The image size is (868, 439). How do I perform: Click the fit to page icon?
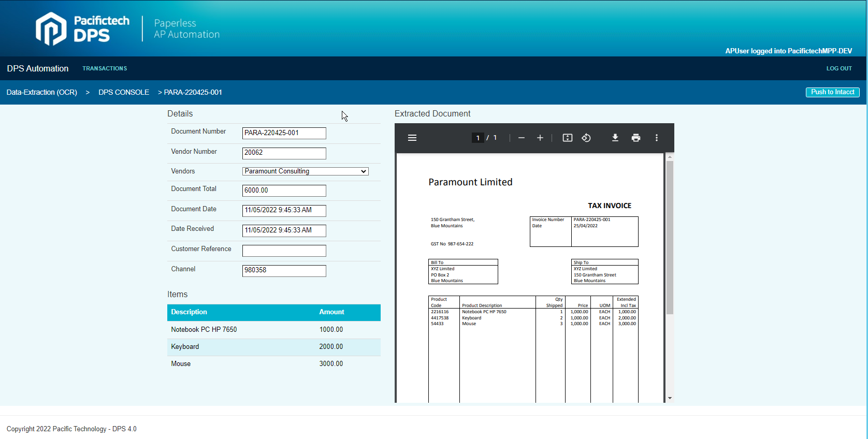pyautogui.click(x=568, y=138)
